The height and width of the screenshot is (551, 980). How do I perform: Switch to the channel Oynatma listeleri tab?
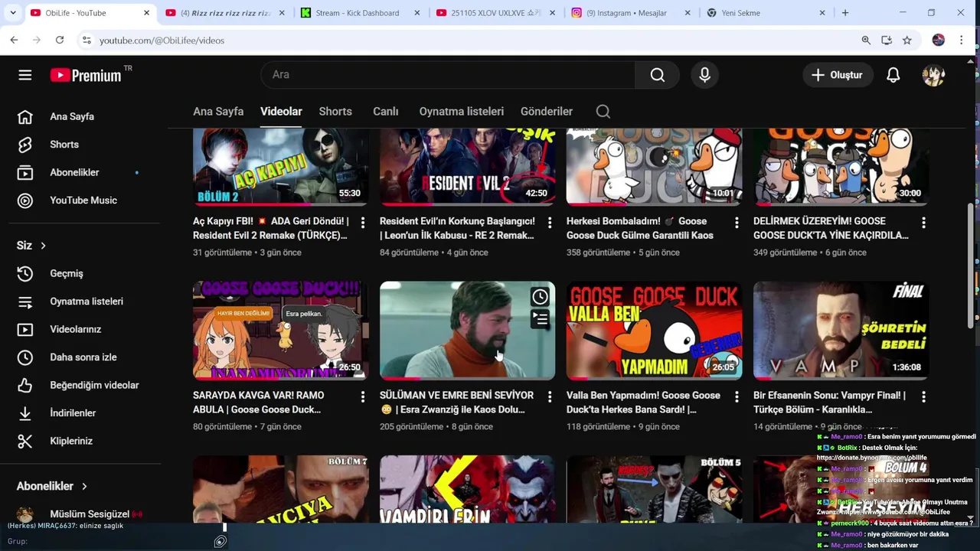[461, 111]
